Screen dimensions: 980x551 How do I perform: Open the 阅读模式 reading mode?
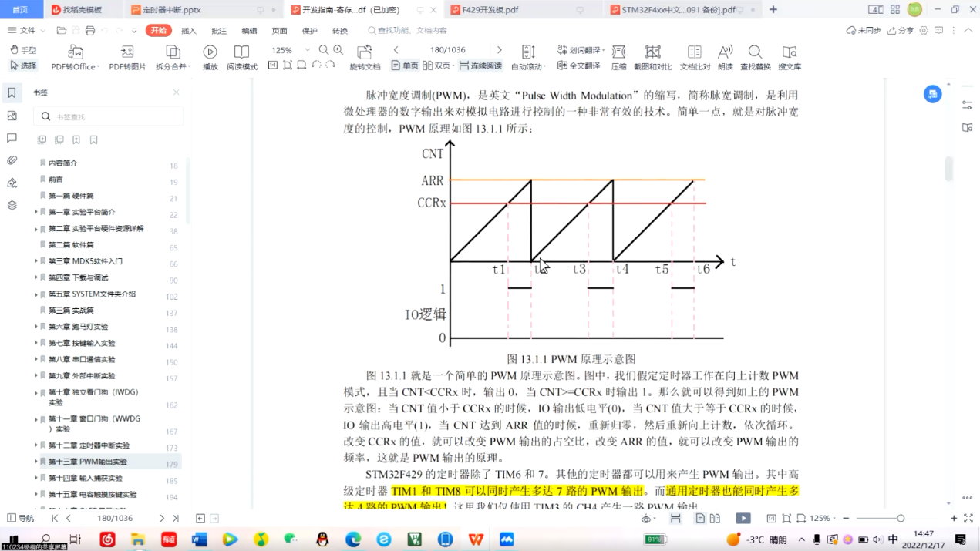point(241,52)
